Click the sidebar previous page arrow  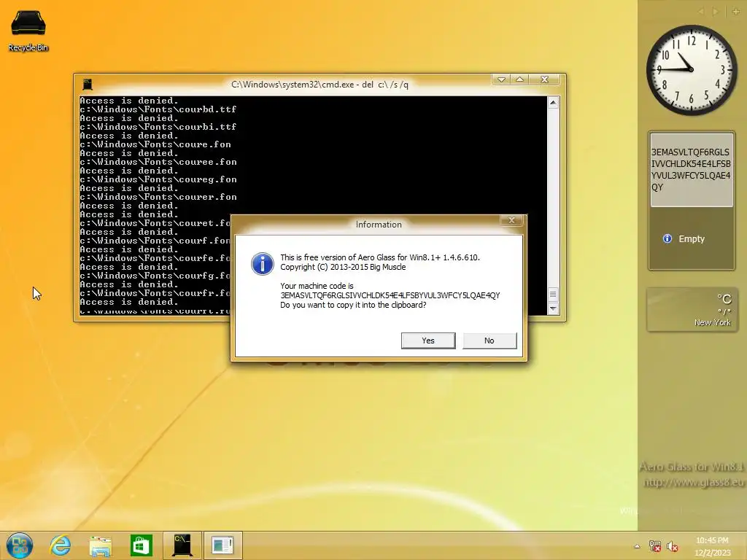701,12
